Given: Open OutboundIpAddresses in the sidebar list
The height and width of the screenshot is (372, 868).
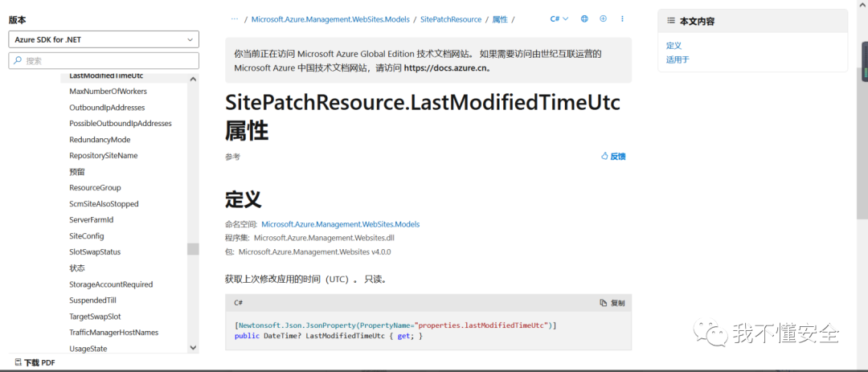Looking at the screenshot, I should coord(107,108).
